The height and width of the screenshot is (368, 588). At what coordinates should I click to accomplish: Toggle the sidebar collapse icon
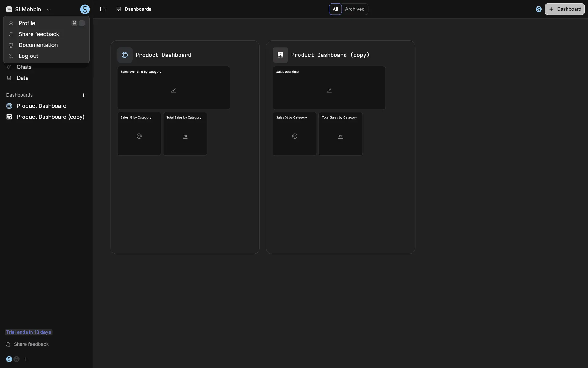tap(103, 9)
